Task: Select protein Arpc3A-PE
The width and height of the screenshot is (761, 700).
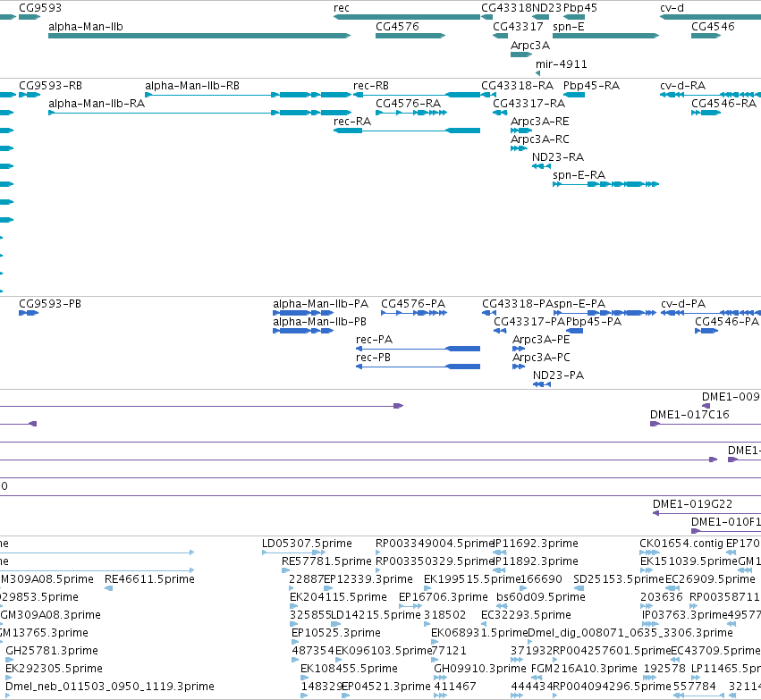Action: click(541, 340)
